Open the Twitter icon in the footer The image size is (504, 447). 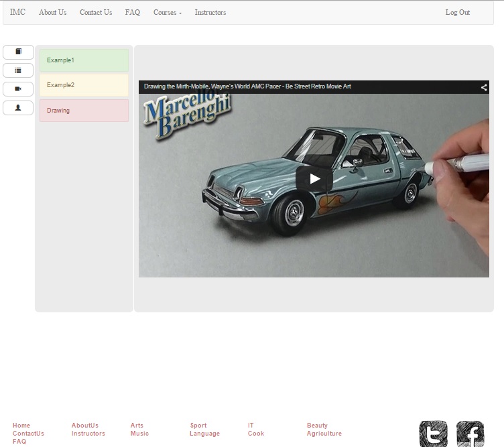(x=433, y=434)
